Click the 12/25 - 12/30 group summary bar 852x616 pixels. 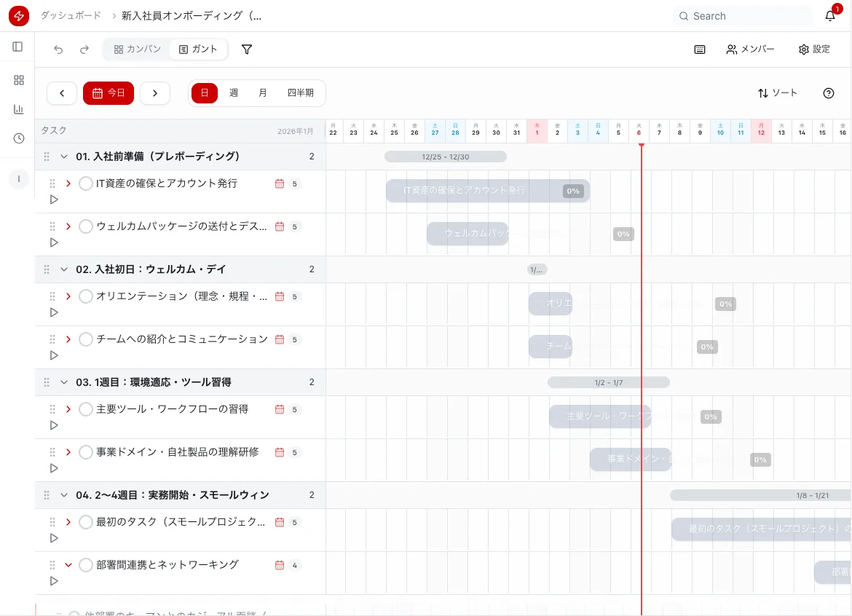[x=446, y=157]
